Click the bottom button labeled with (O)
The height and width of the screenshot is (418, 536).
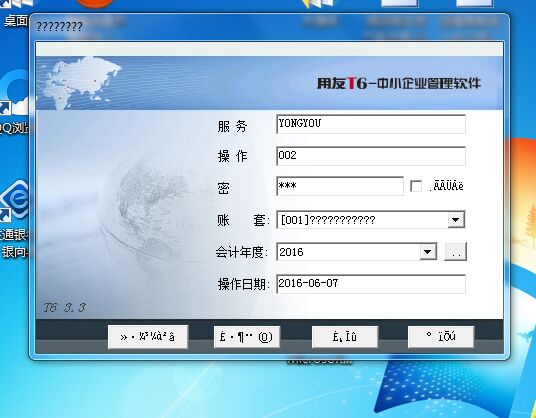click(x=247, y=337)
